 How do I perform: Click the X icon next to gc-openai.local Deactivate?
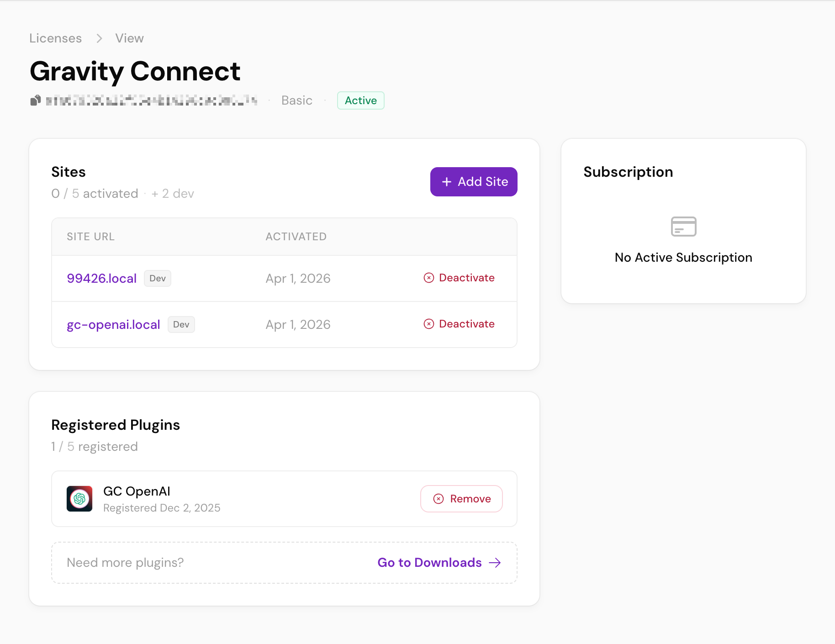click(x=429, y=324)
